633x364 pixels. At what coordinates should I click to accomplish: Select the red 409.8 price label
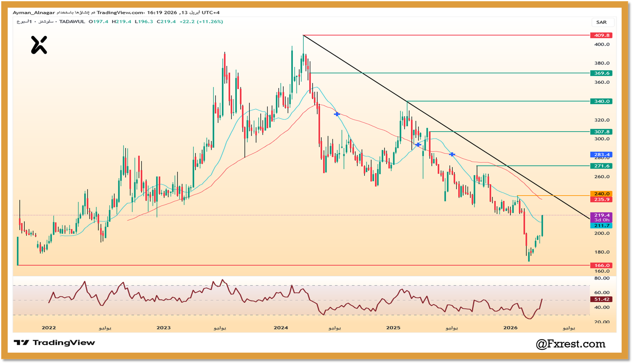tap(601, 35)
